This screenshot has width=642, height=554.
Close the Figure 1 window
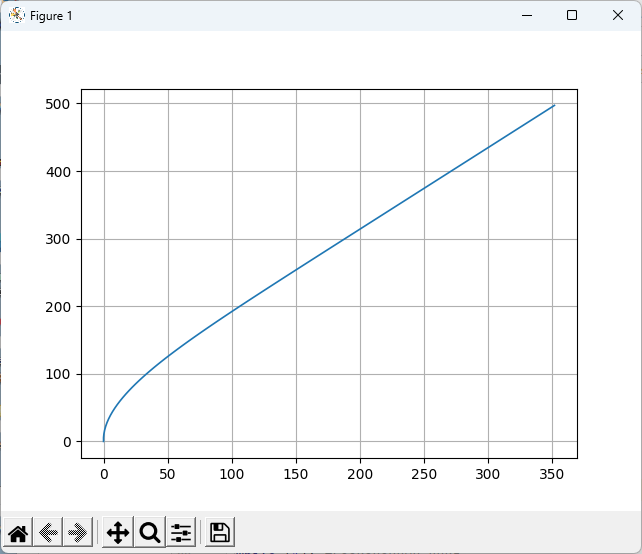pyautogui.click(x=618, y=15)
